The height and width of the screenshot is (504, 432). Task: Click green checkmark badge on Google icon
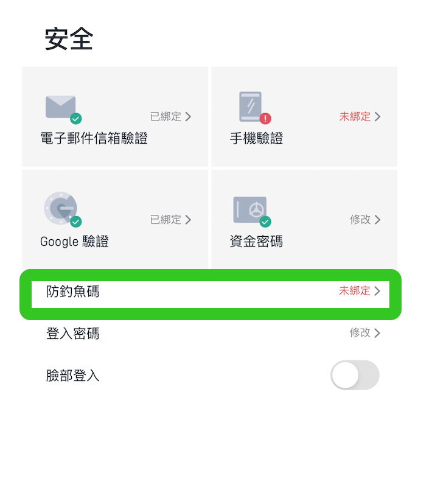76,222
